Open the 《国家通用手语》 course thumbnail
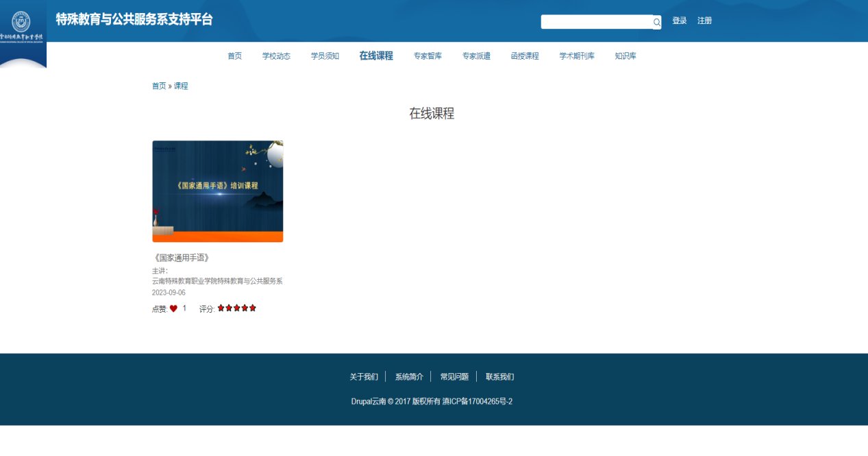The height and width of the screenshot is (456, 868). click(217, 191)
